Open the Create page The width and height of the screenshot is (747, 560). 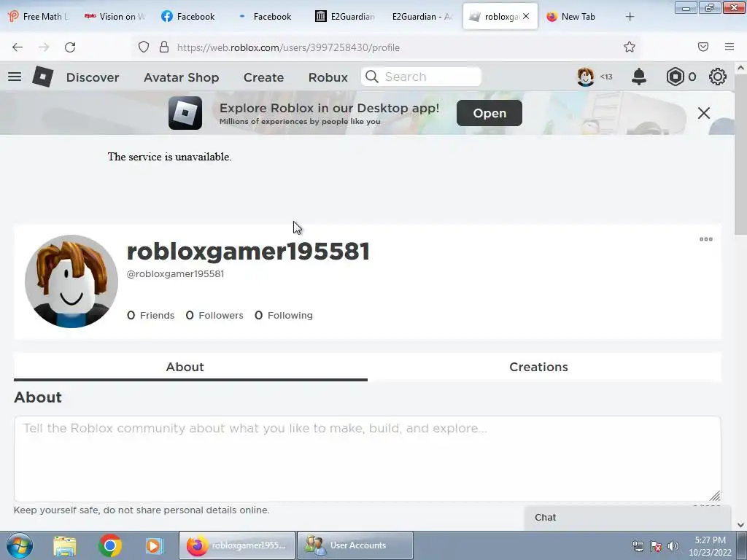pos(263,77)
